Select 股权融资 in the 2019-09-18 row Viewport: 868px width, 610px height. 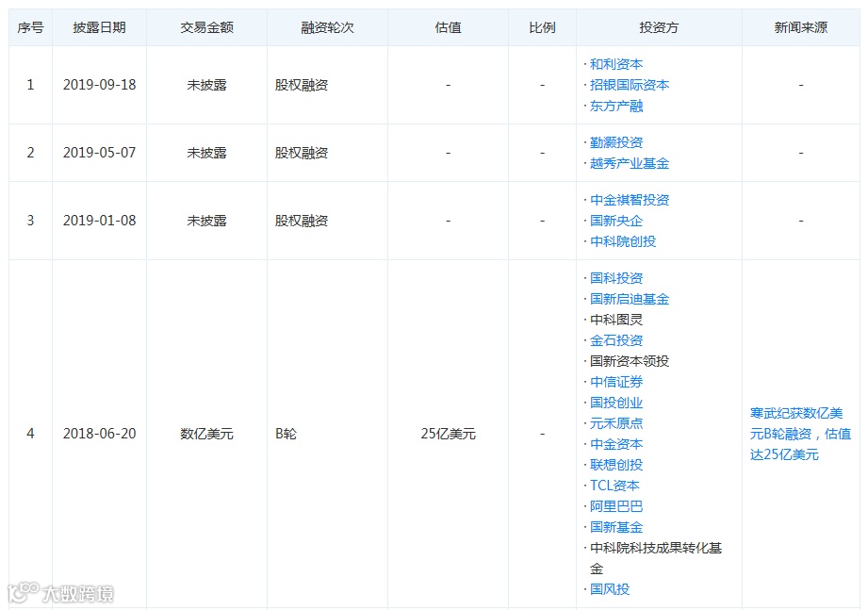[302, 85]
